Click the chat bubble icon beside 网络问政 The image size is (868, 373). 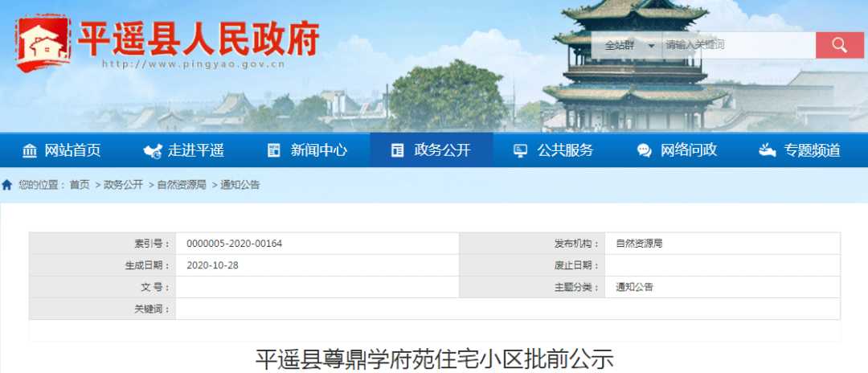click(644, 150)
